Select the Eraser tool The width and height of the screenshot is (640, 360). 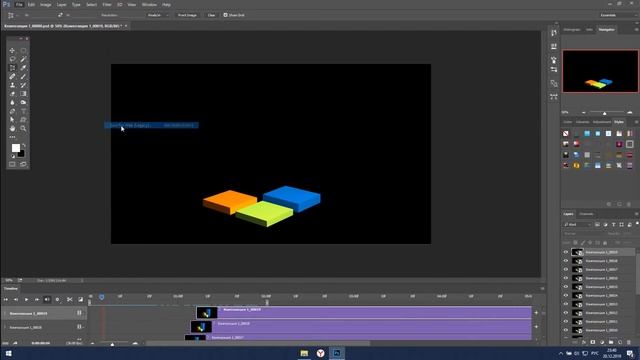tap(12, 93)
